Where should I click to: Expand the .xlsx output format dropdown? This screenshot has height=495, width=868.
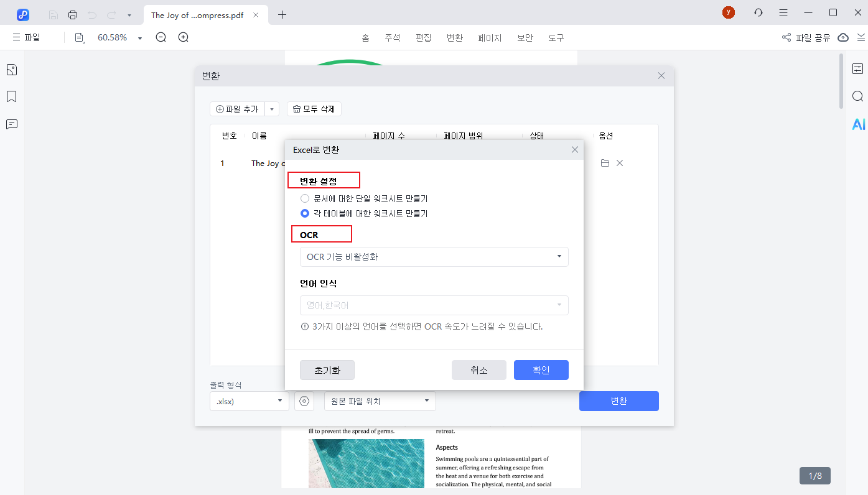pyautogui.click(x=249, y=401)
